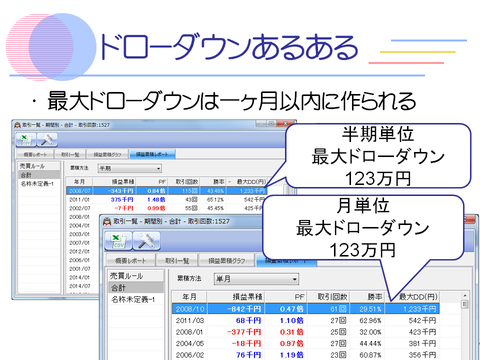This screenshot has height=360, width=480.
Task: Sort by 年月 column in the 半期 window
Action: click(79, 182)
